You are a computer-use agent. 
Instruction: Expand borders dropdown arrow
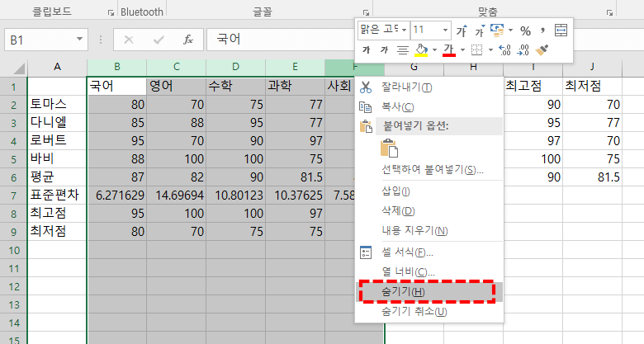click(490, 50)
